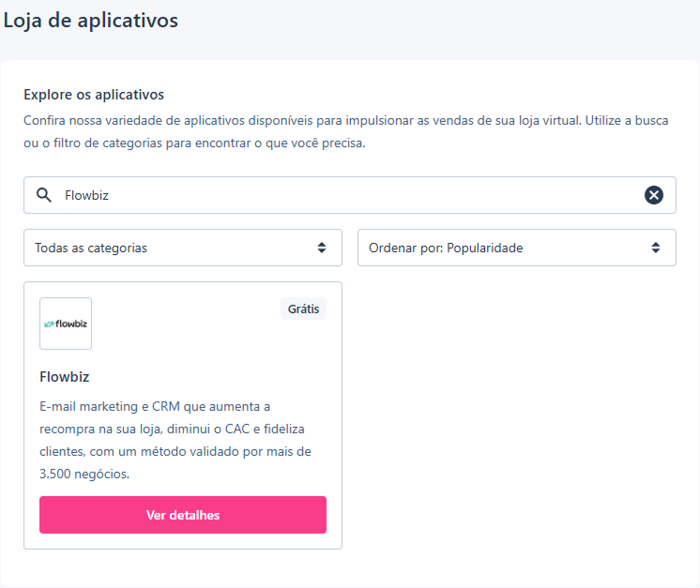
Task: Click the Grátis price badge
Action: click(x=304, y=309)
